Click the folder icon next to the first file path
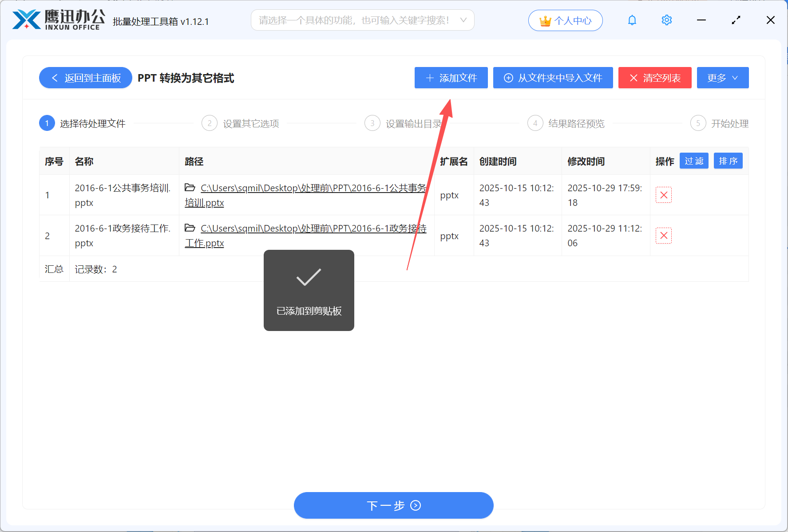The width and height of the screenshot is (788, 532). coord(190,188)
